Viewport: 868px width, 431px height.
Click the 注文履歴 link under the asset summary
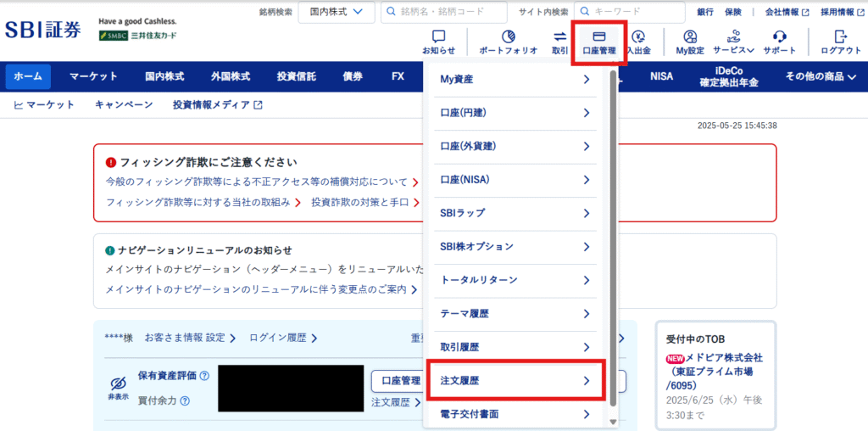pos(396,403)
